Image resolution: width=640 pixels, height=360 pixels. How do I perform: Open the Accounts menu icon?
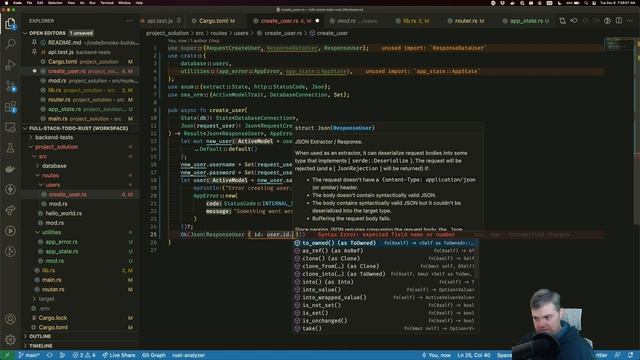[10, 319]
